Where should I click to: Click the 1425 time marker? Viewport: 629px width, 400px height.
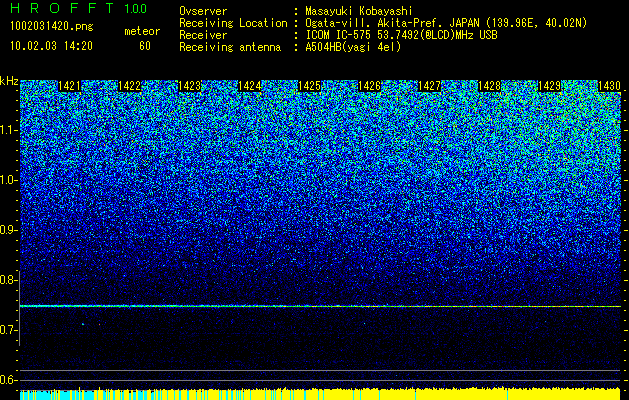[x=309, y=86]
